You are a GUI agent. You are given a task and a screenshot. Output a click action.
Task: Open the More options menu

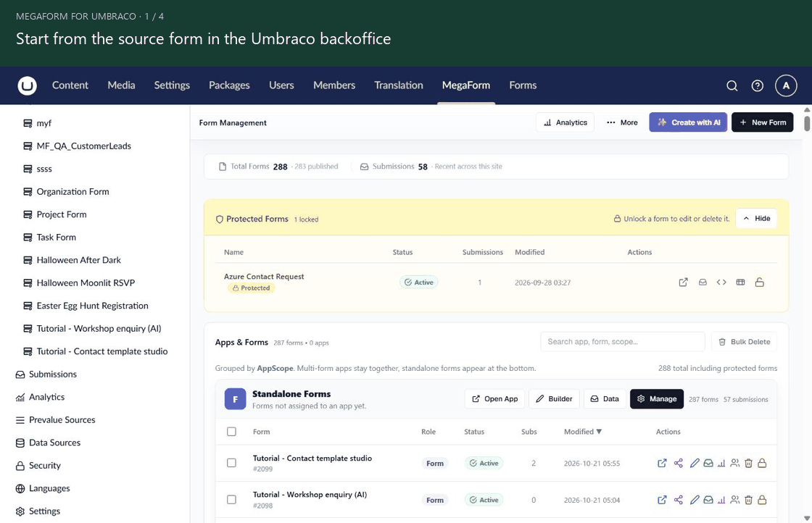(622, 122)
